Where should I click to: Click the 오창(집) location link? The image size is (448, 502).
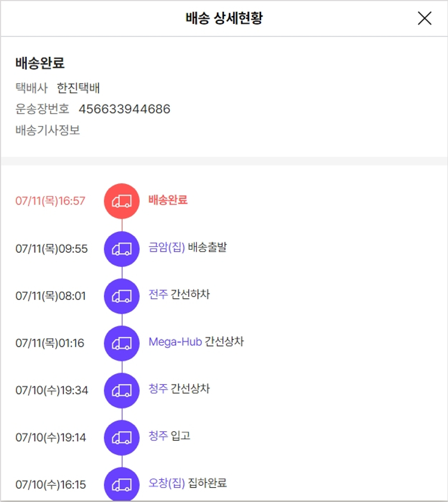[167, 483]
